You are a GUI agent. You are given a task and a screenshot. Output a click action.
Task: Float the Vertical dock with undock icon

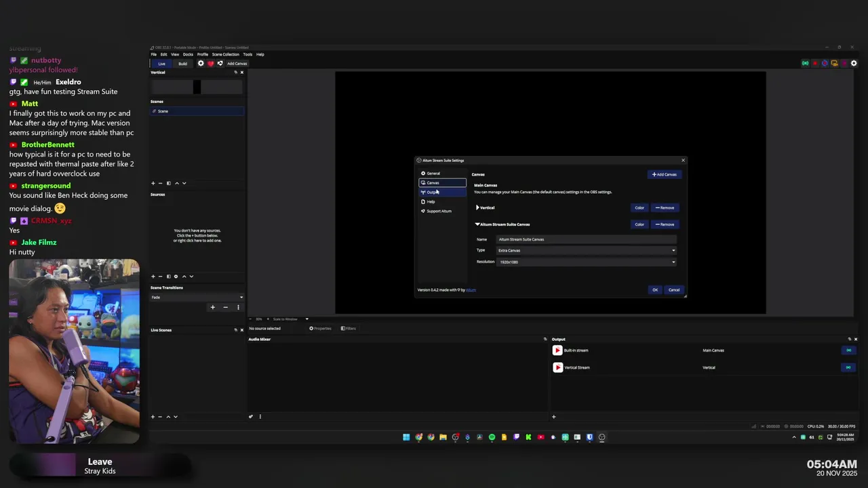[x=235, y=73]
